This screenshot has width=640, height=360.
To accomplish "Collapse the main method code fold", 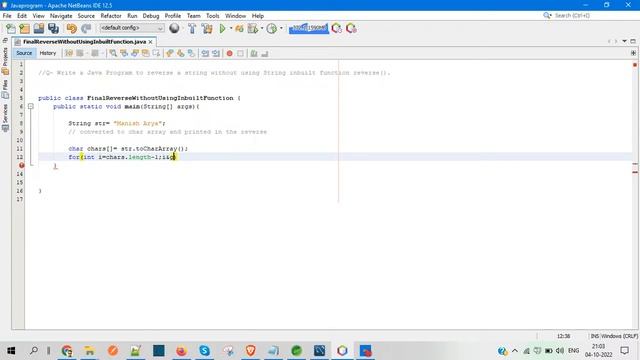I will (31, 107).
